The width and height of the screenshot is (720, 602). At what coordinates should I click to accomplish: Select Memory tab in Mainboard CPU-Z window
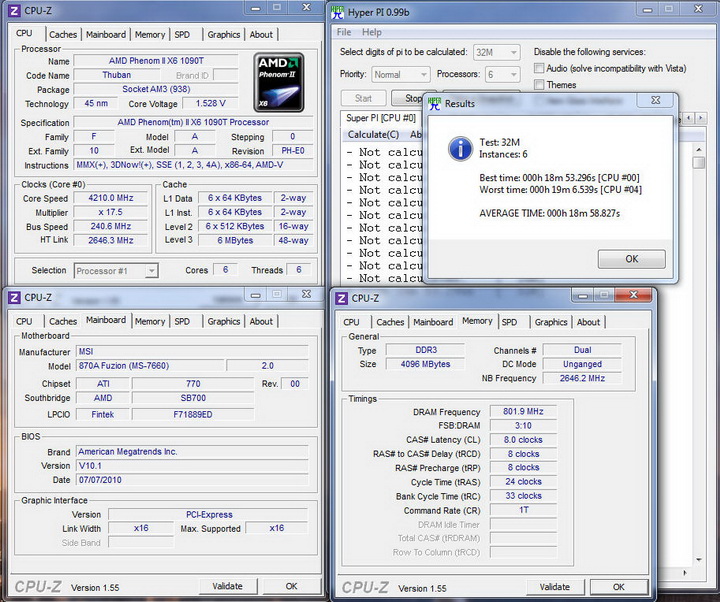[150, 321]
